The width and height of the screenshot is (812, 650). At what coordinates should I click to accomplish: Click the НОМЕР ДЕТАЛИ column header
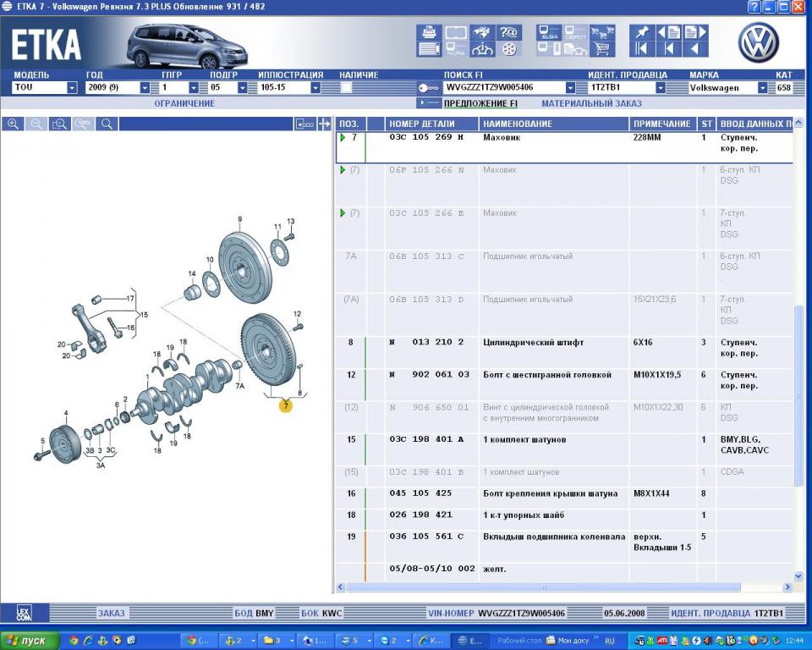(432, 124)
